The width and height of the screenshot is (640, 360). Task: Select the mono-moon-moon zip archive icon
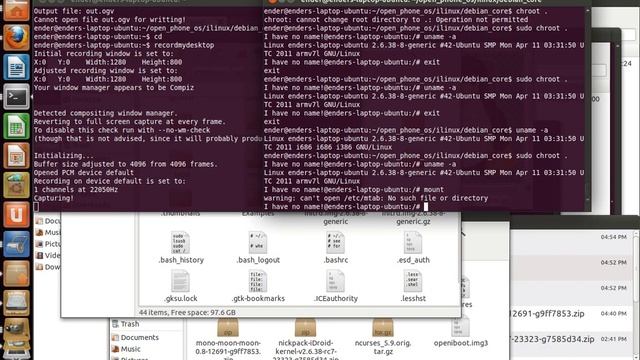click(x=228, y=328)
